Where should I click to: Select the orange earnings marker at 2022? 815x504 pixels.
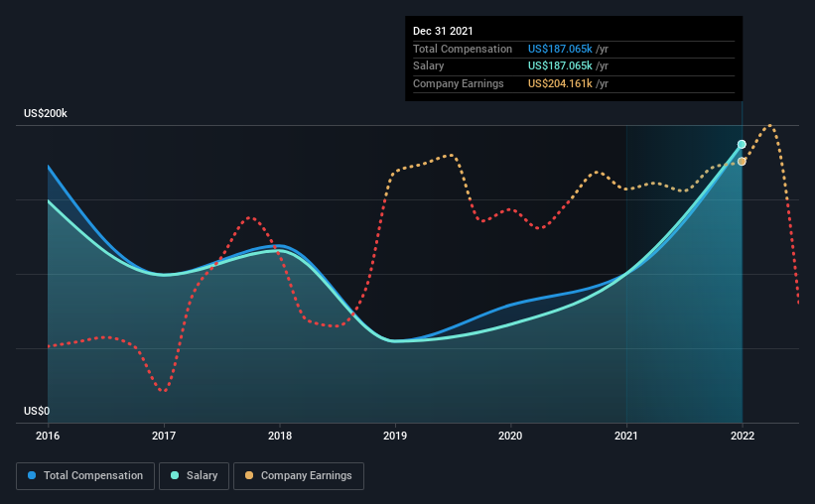[x=742, y=162]
